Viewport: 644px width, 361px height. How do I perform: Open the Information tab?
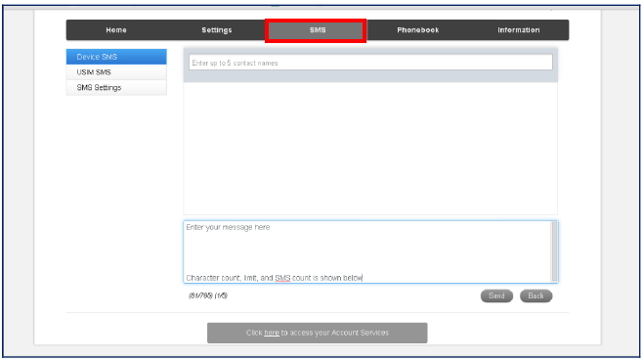(x=518, y=30)
